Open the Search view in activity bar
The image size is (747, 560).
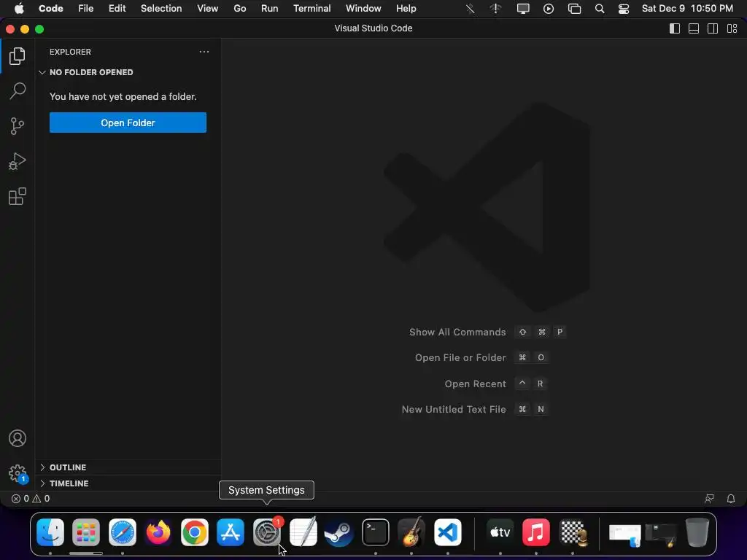tap(18, 91)
